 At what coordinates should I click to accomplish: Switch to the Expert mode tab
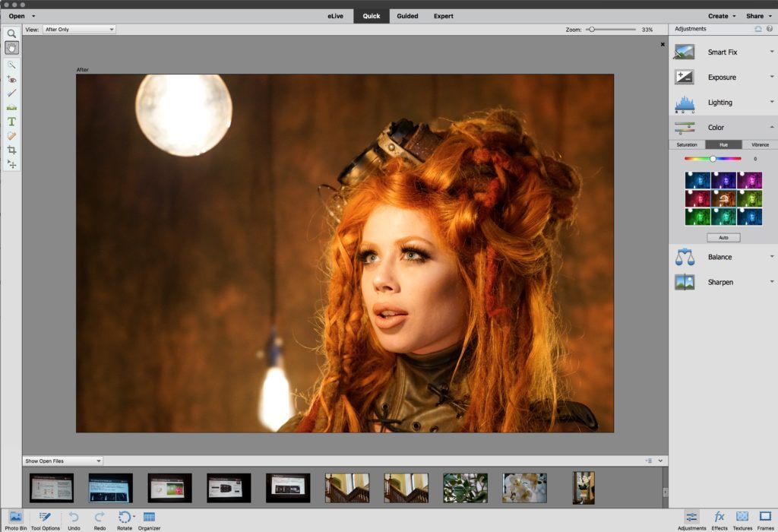tap(443, 16)
